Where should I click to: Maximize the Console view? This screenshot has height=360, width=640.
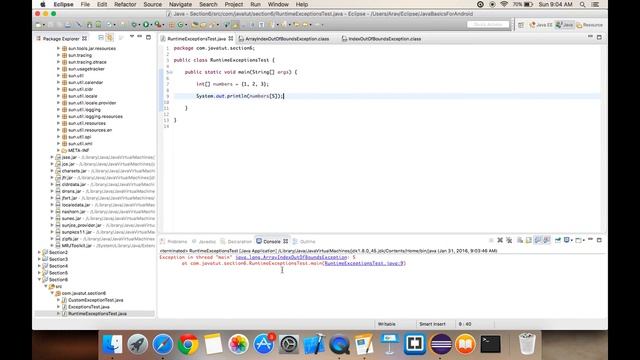599,240
